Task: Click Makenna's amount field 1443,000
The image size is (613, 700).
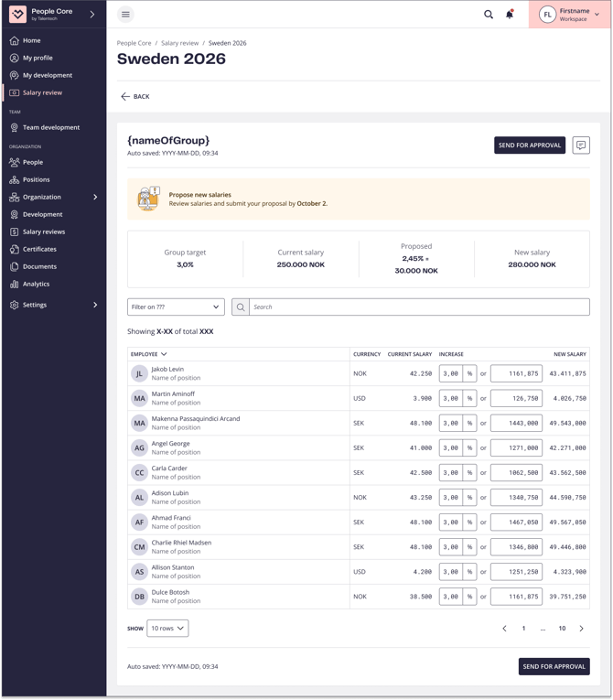Action: (517, 424)
